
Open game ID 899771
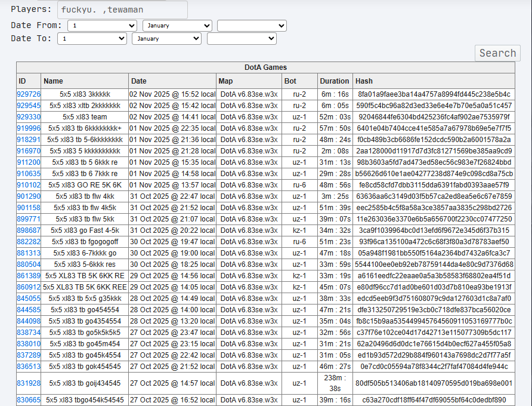click(x=29, y=219)
